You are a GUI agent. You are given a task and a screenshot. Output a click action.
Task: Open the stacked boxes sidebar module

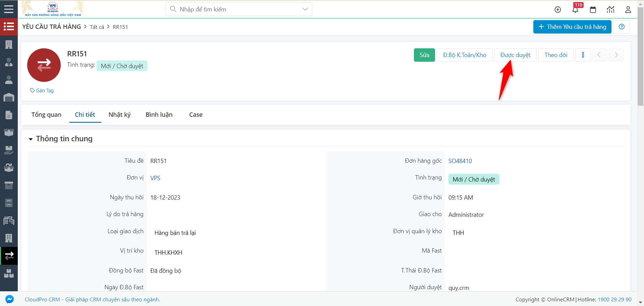point(9,273)
